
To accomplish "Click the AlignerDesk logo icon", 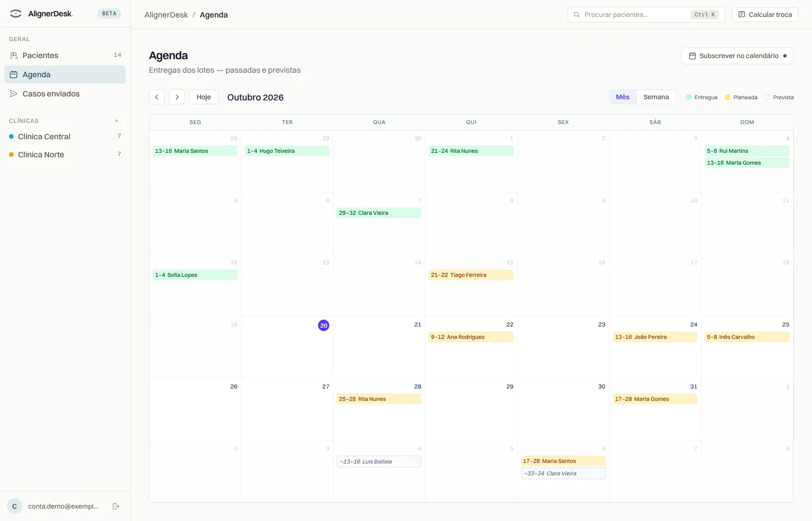I will click(16, 14).
